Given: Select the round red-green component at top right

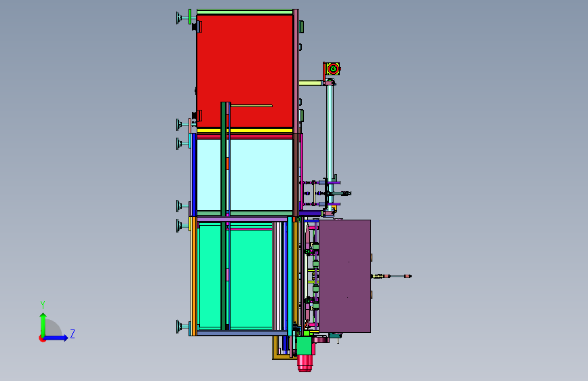Looking at the screenshot, I should click(x=333, y=68).
